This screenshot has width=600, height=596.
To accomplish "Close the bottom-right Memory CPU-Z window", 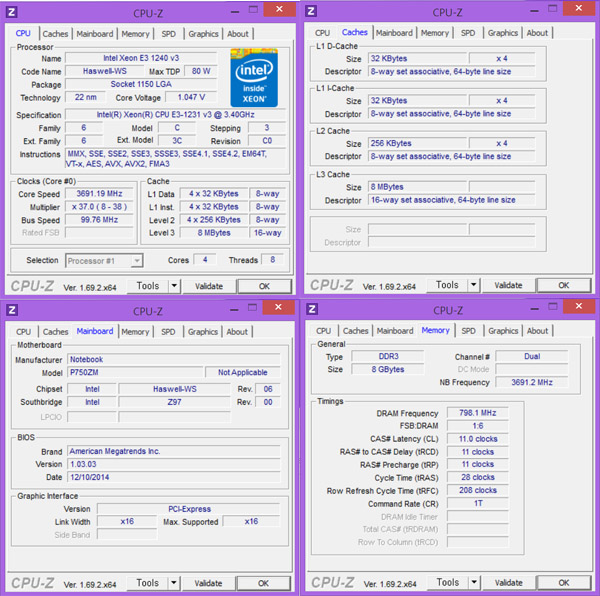I will point(579,306).
